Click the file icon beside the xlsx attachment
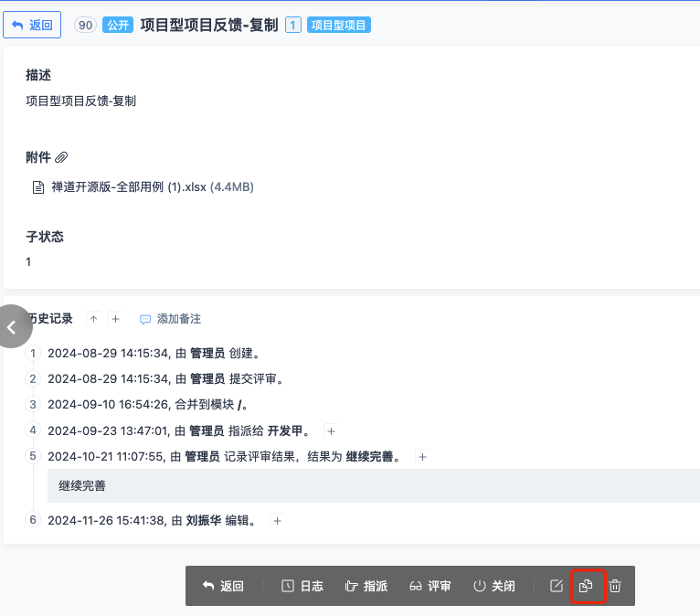The width and height of the screenshot is (700, 616). (x=38, y=187)
